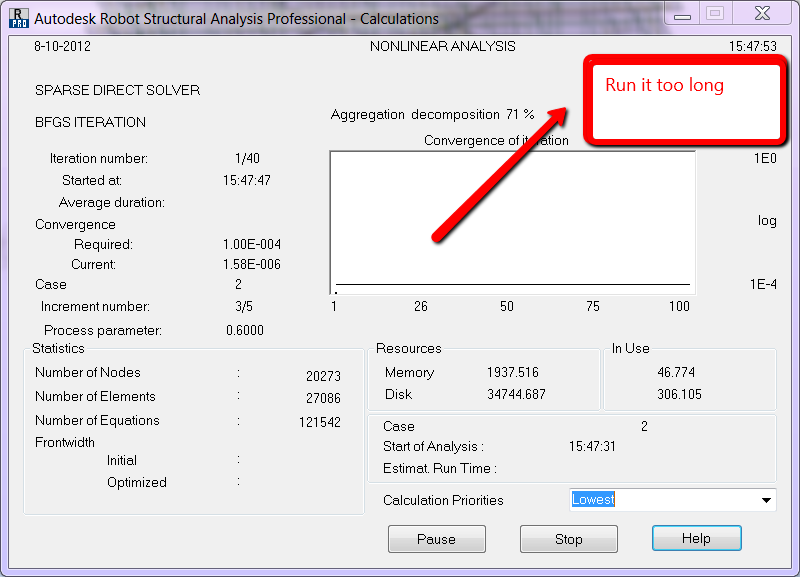Click number of equations value '121542'
This screenshot has height=577, width=800.
319,422
